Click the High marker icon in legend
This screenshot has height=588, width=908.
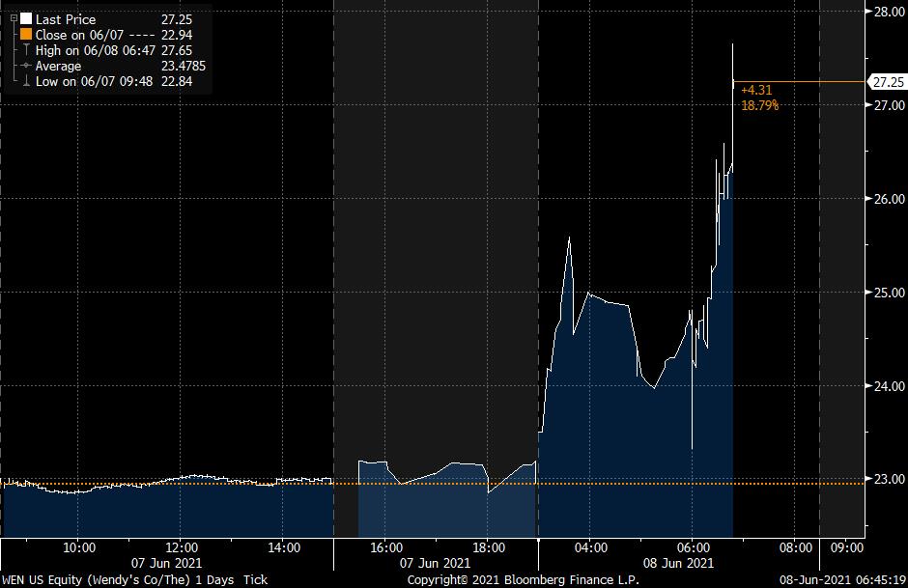(25, 49)
